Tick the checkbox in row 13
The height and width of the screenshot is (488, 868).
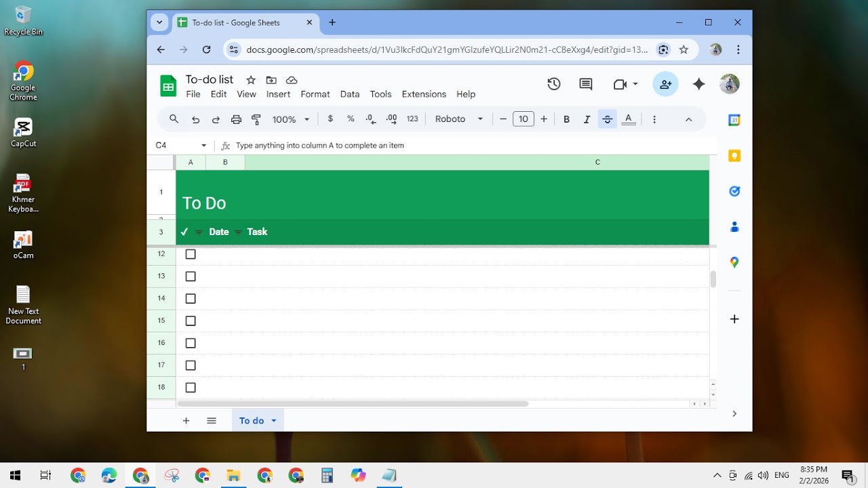[x=191, y=277]
